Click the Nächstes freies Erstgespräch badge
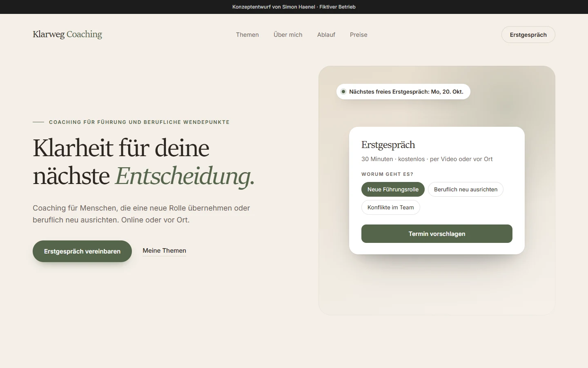The image size is (588, 368). point(403,92)
